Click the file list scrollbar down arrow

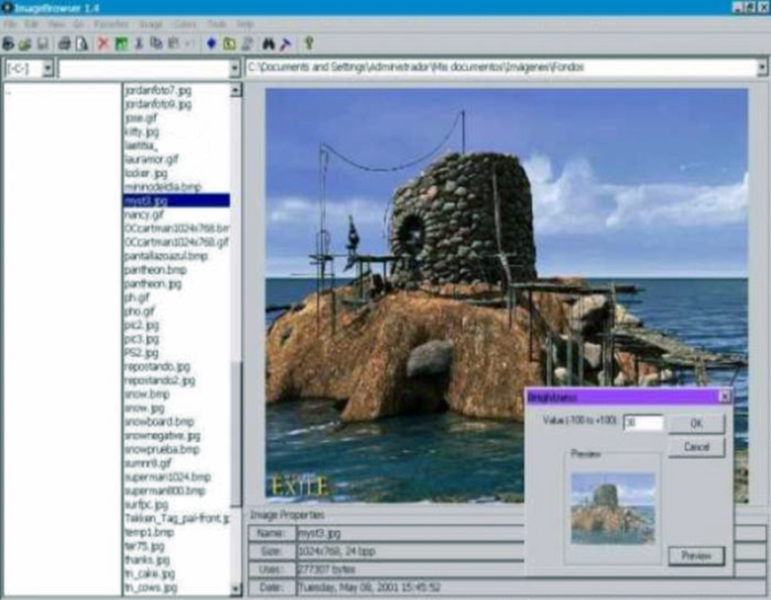click(x=236, y=588)
